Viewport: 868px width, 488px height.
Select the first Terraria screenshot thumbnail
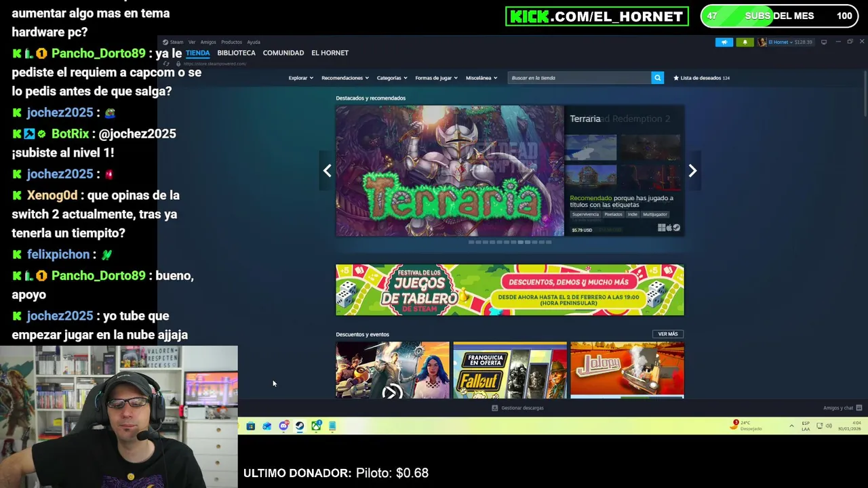(591, 148)
